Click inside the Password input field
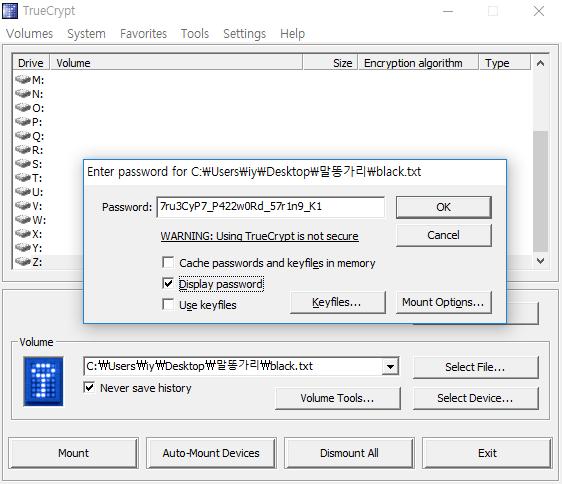Image resolution: width=562 pixels, height=484 pixels. [x=271, y=207]
